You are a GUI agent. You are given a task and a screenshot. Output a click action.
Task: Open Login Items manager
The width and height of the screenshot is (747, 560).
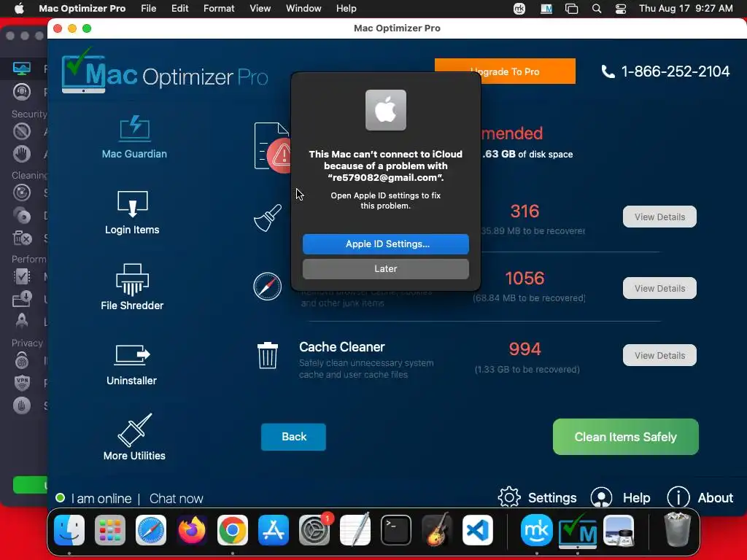point(133,212)
